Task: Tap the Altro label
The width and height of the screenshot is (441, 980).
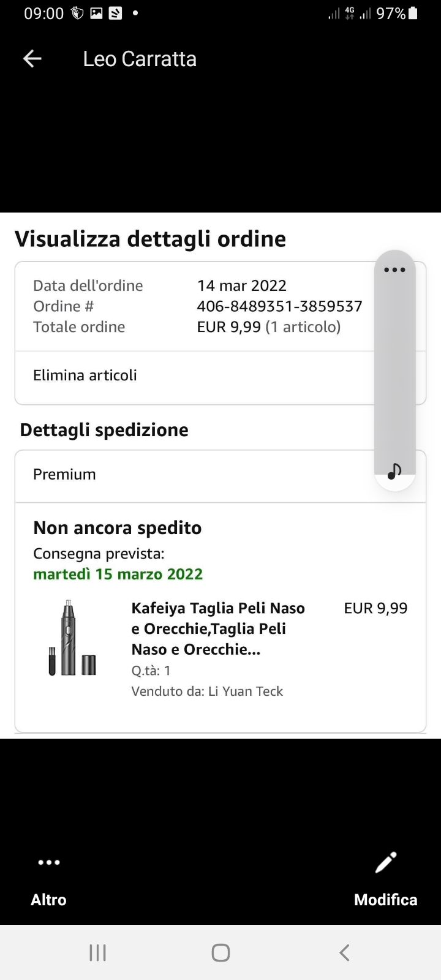Action: (49, 900)
